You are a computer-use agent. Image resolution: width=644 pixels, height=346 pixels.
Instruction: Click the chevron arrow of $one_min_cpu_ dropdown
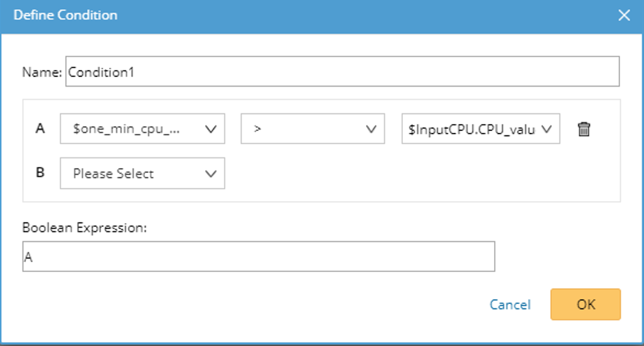pos(211,130)
